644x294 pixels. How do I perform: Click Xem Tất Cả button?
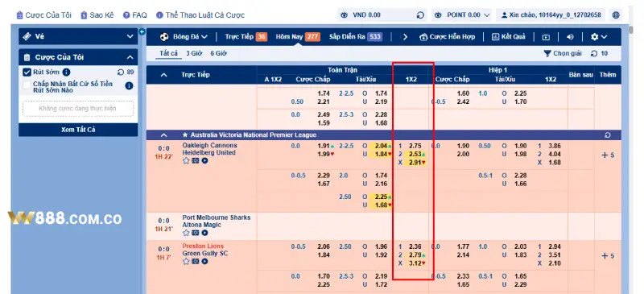coord(78,130)
